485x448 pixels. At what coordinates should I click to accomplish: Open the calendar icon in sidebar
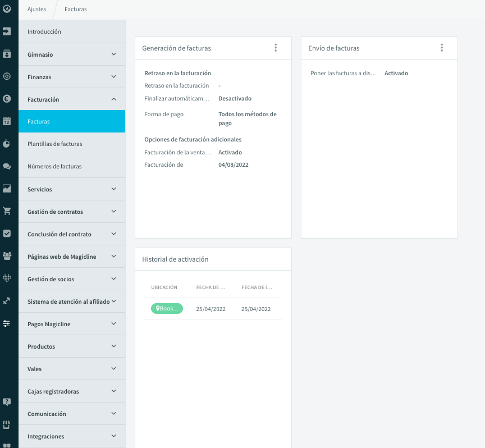pos(7,121)
